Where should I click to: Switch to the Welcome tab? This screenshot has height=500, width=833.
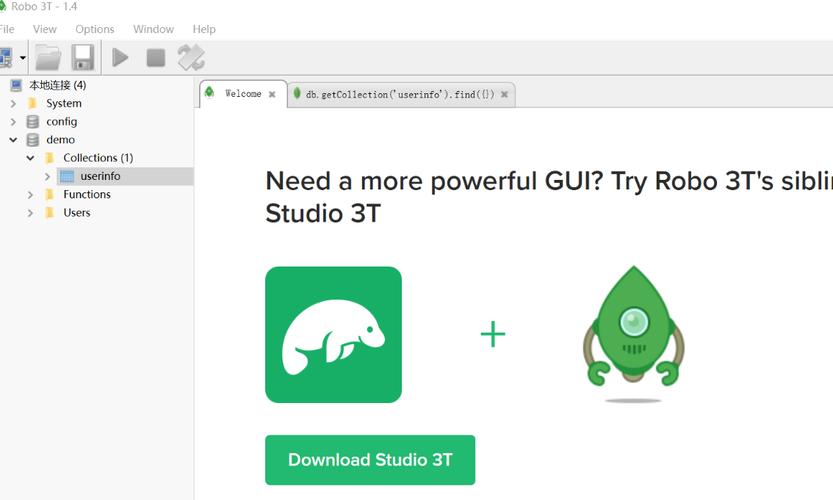pyautogui.click(x=243, y=94)
